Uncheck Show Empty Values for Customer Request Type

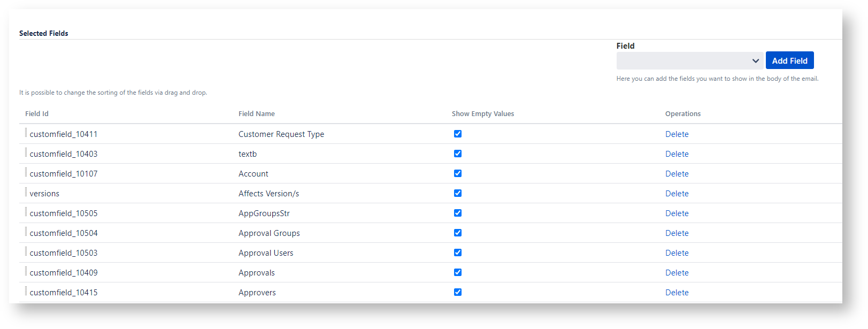click(x=458, y=134)
